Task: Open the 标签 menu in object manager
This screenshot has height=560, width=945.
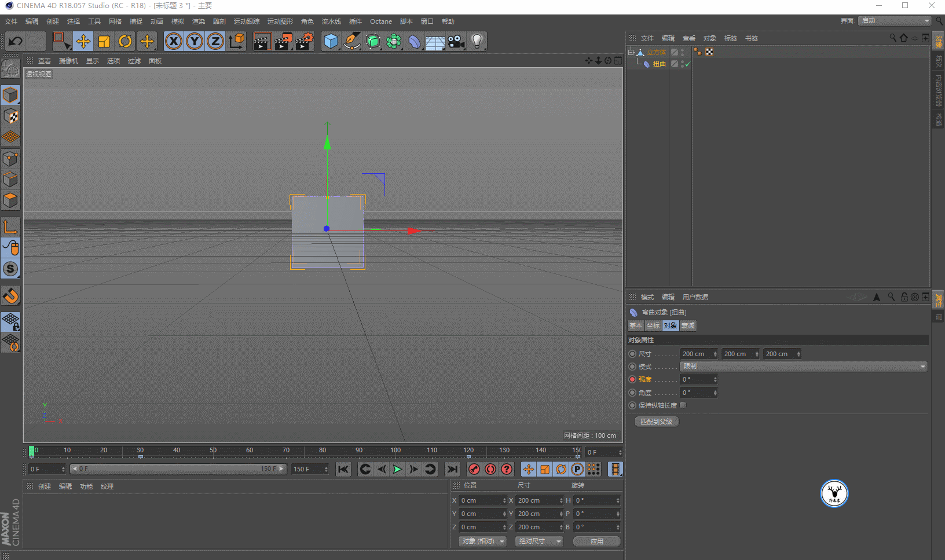Action: pos(731,38)
